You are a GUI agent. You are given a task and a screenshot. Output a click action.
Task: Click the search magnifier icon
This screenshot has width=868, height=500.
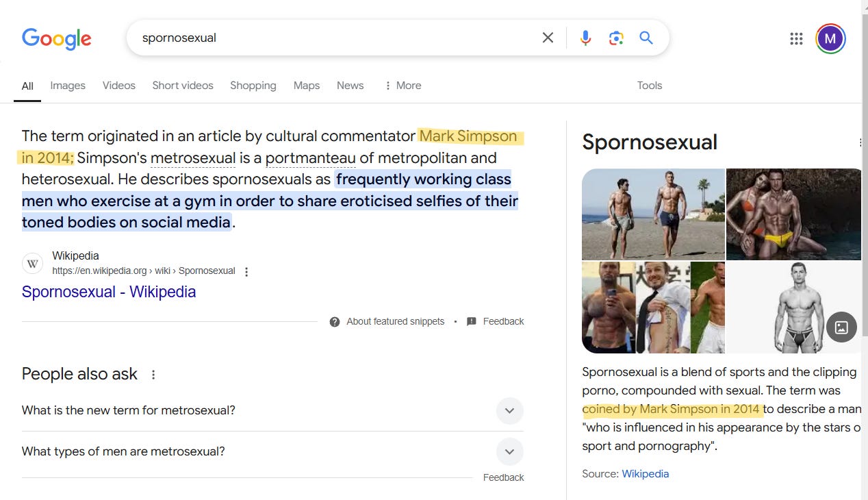coord(646,38)
